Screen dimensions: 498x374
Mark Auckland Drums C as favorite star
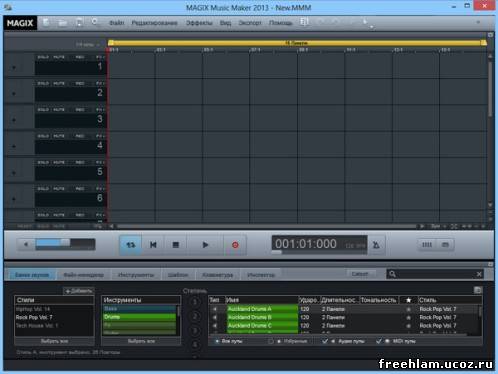(408, 326)
